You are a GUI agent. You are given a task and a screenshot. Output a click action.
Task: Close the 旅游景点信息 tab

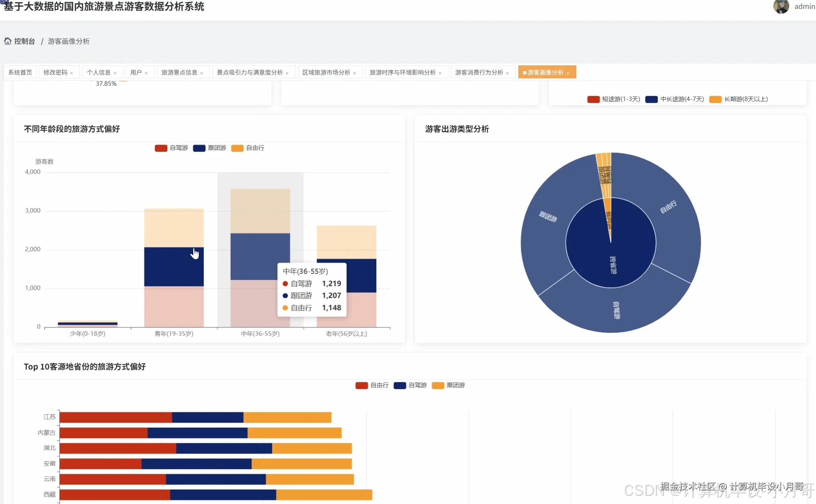coord(201,73)
